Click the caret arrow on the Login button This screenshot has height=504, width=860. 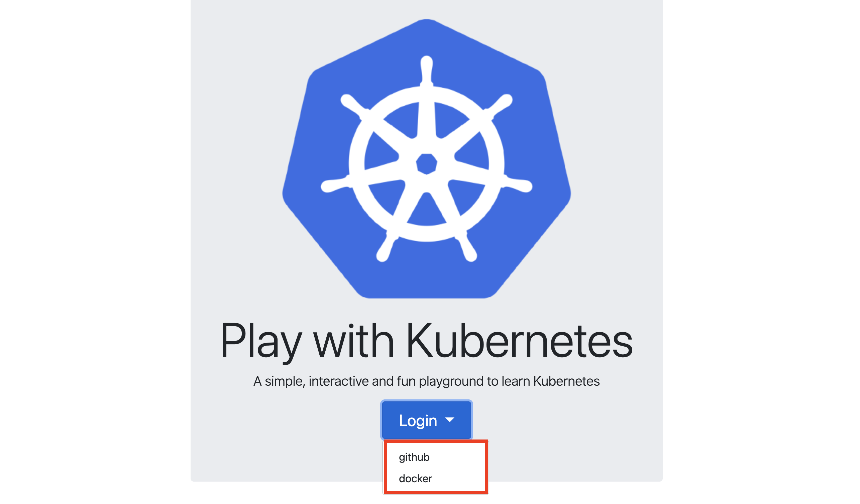click(x=450, y=419)
